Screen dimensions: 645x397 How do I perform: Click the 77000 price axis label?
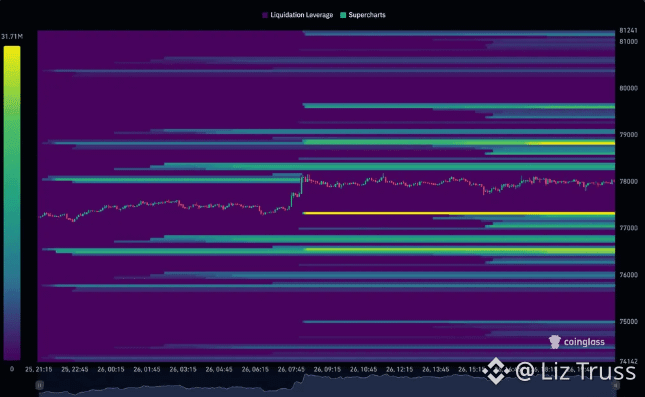[x=628, y=228]
